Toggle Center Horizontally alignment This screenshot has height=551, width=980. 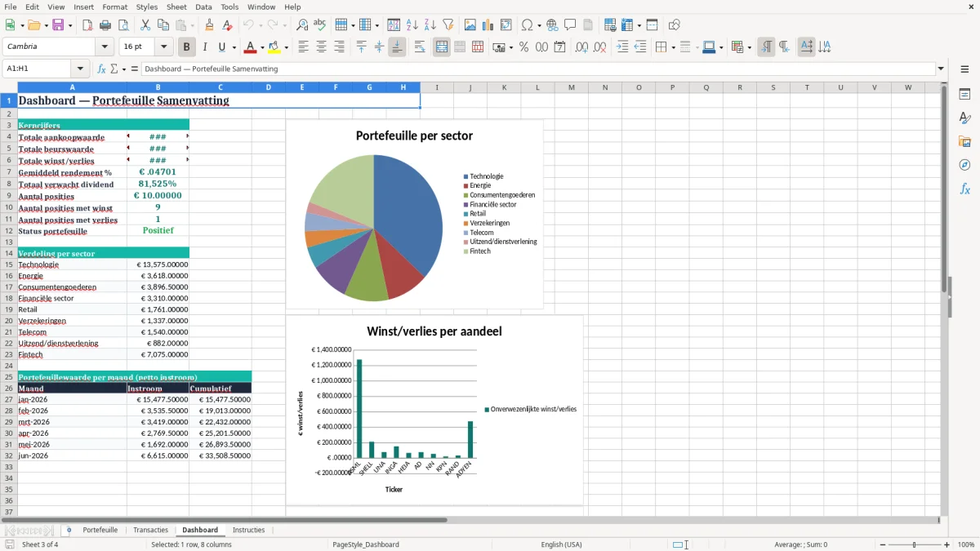[x=321, y=47]
